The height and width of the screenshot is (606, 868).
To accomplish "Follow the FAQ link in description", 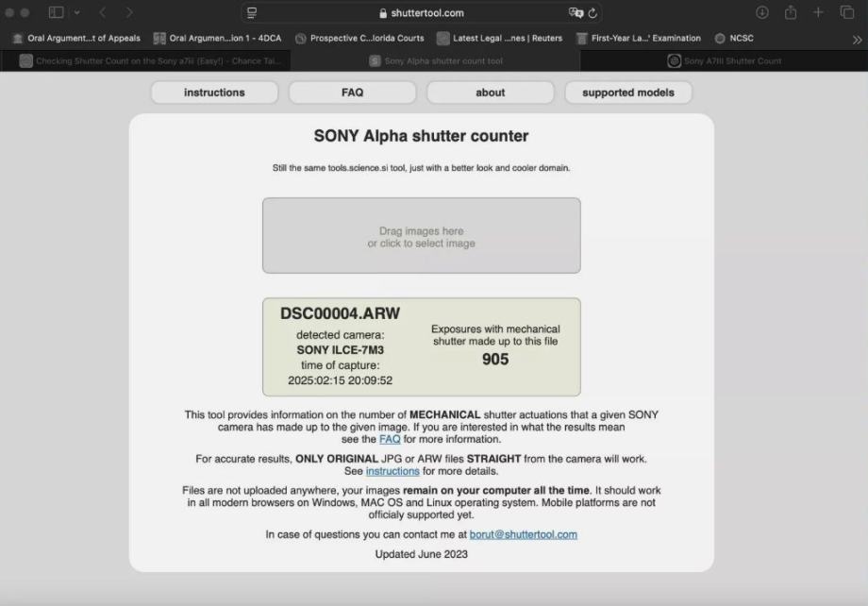I will coord(390,439).
